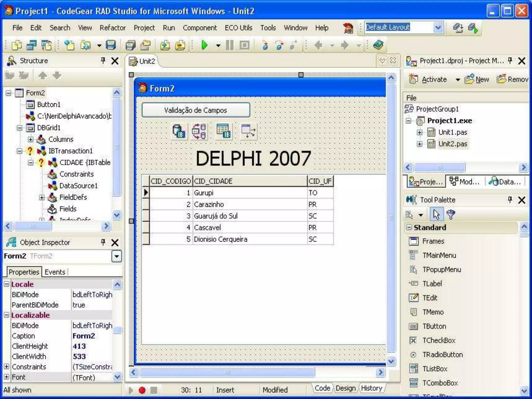
Task: Expand Unit1.pas in Project Manager
Action: pos(420,132)
